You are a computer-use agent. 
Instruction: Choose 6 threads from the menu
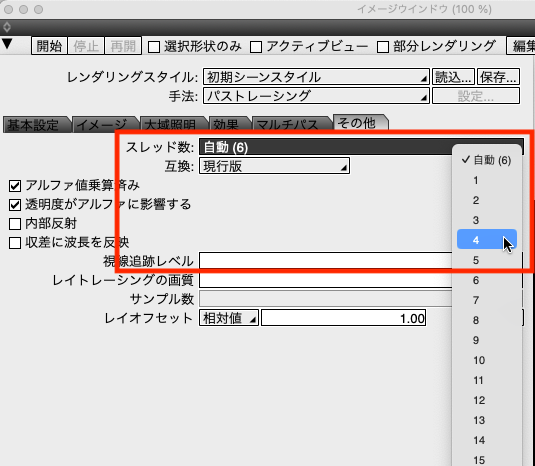[487, 280]
